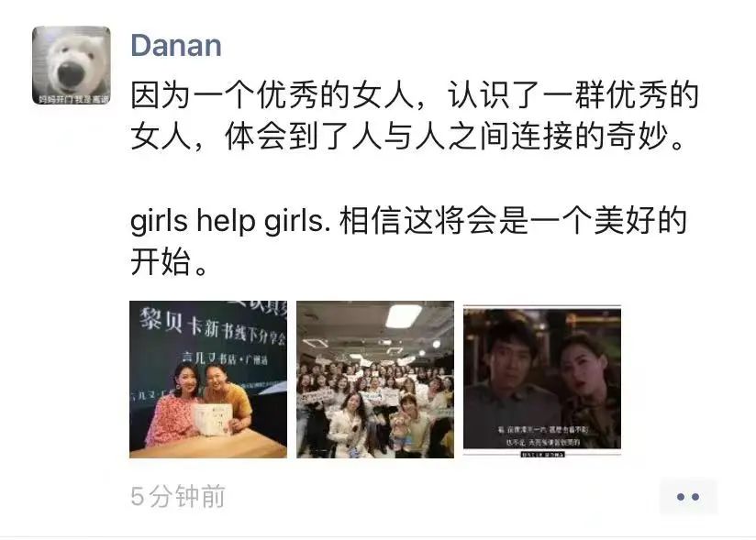This screenshot has width=756, height=540.
Task: Click the subtitle text in movie still
Action: click(x=543, y=435)
